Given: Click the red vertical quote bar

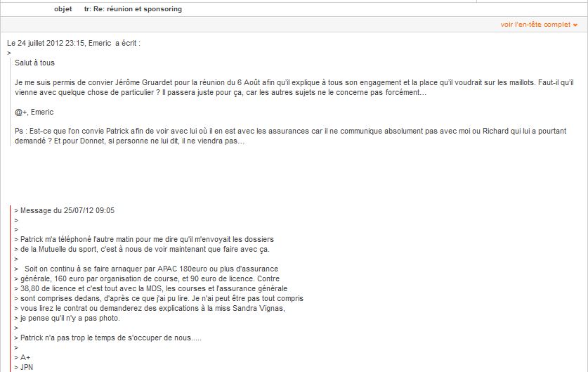Looking at the screenshot, I should coord(11,288).
